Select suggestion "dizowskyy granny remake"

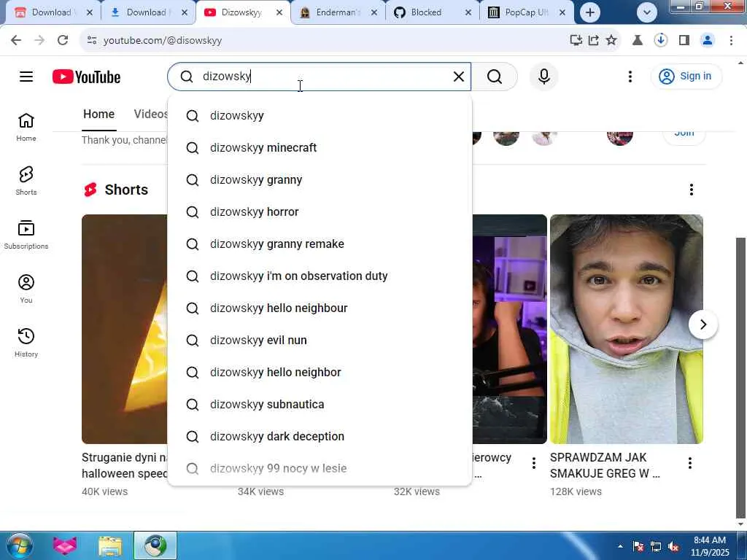click(320, 244)
